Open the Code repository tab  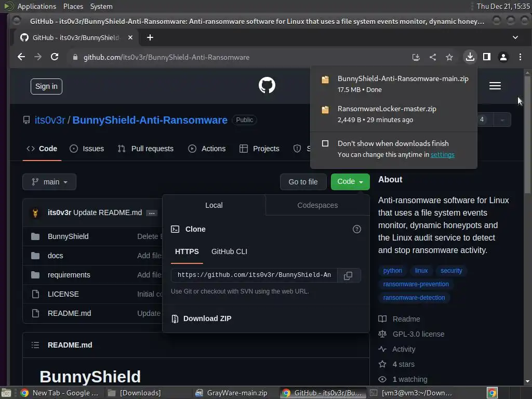pos(42,149)
